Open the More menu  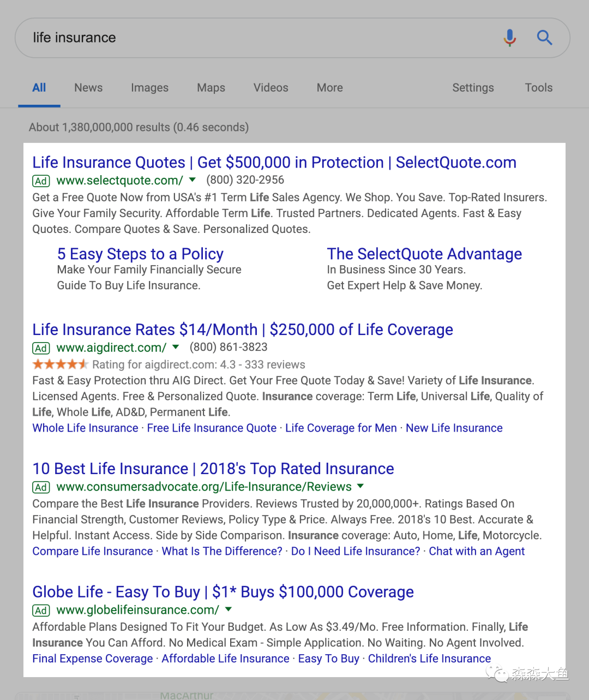(329, 88)
